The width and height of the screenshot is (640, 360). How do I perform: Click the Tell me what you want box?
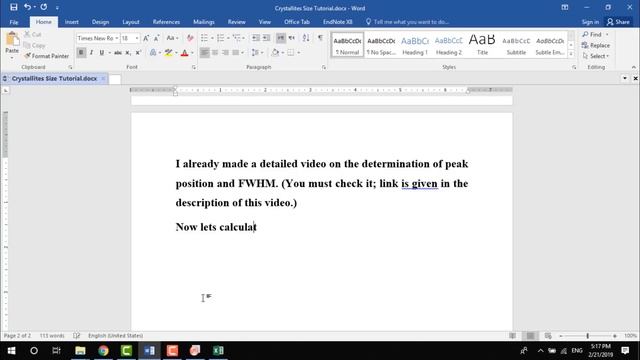click(x=408, y=22)
